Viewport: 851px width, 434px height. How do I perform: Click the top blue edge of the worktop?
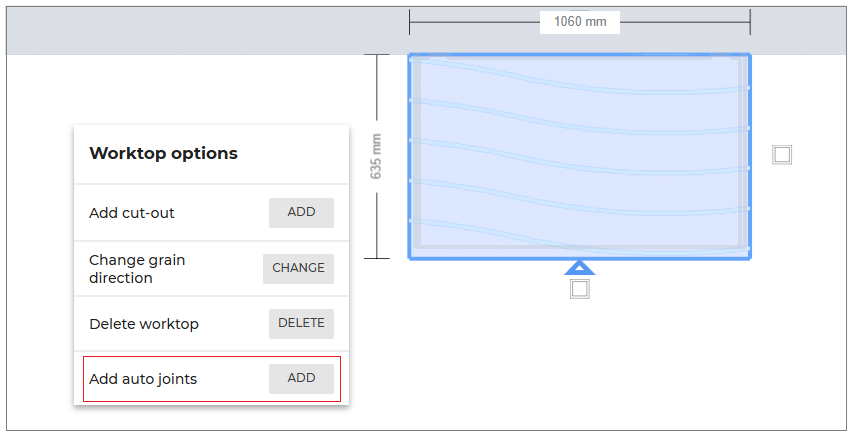tap(580, 55)
